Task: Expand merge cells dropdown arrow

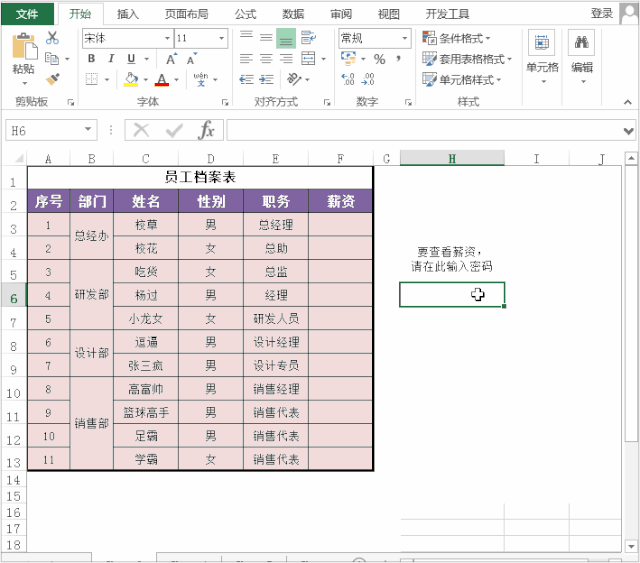Action: click(324, 59)
